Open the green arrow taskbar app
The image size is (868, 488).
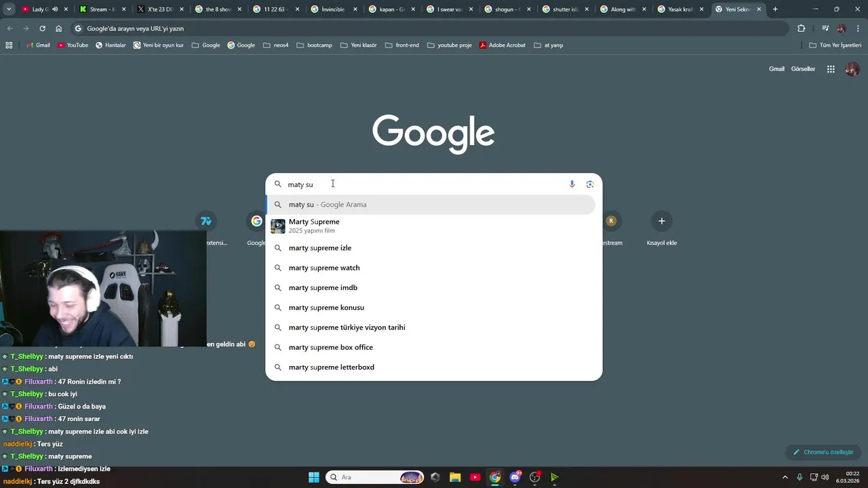coord(555,477)
